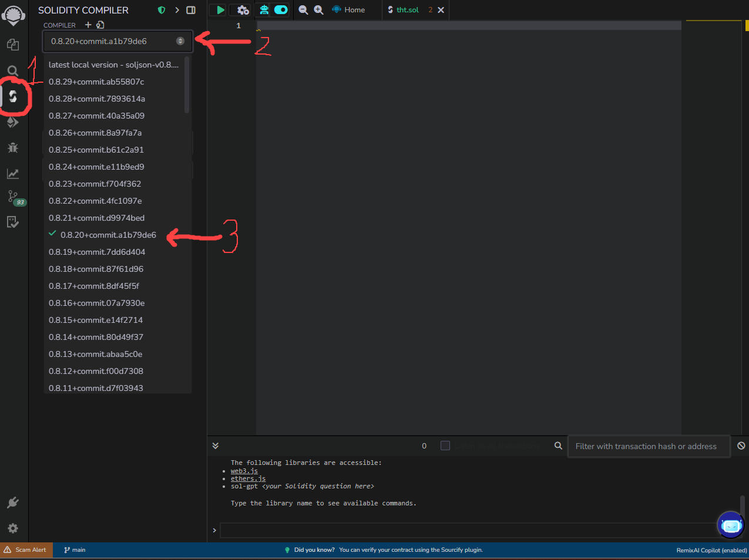Open the compiler version dropdown
Screen dimensions: 749x560
pos(117,41)
